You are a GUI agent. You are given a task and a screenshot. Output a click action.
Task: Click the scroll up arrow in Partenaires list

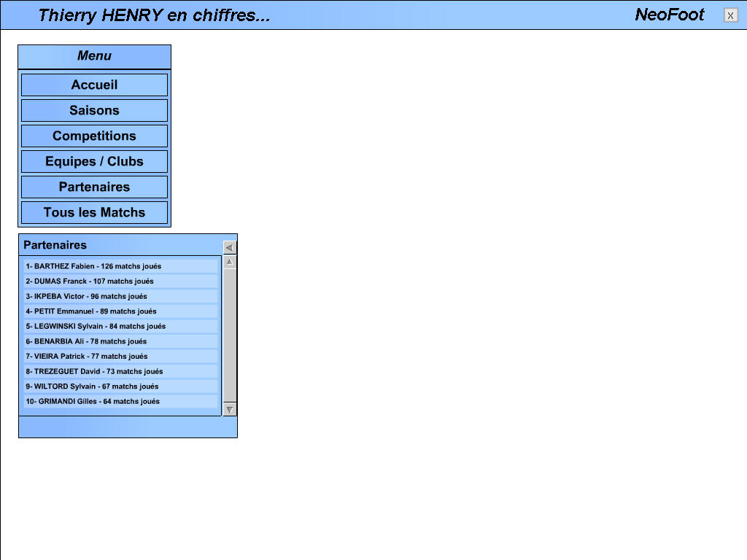[x=230, y=262]
